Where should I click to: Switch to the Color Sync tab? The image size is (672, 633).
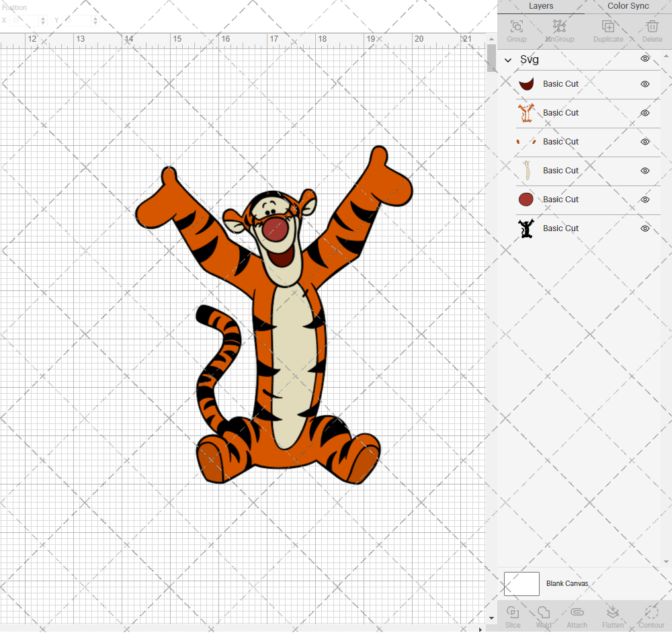point(628,6)
